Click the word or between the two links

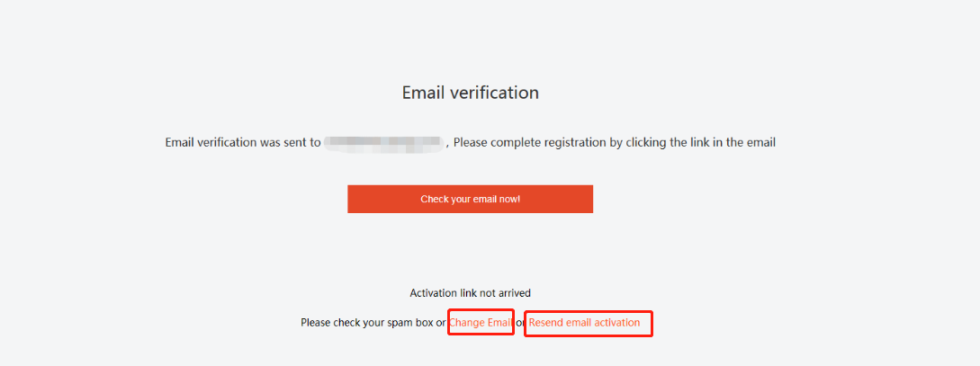click(520, 323)
